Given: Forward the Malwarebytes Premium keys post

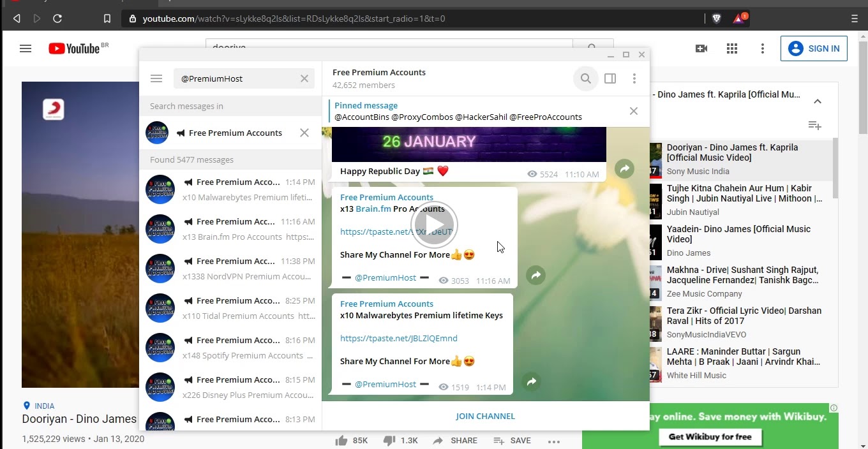Looking at the screenshot, I should point(531,381).
